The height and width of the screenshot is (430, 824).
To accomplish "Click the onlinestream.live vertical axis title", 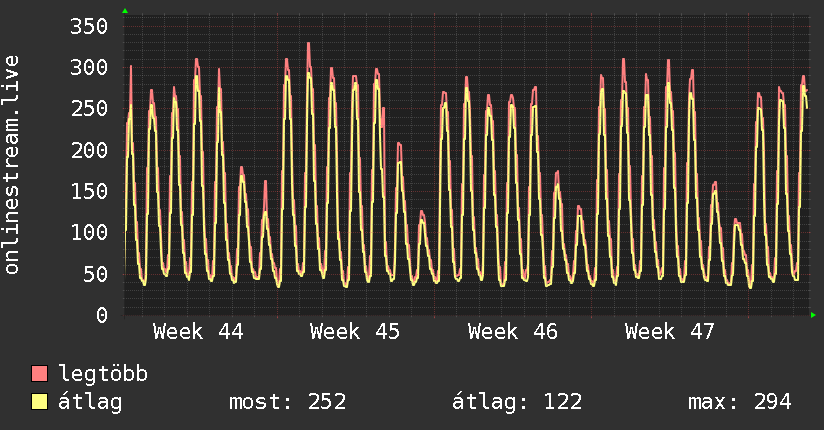I will [x=11, y=165].
